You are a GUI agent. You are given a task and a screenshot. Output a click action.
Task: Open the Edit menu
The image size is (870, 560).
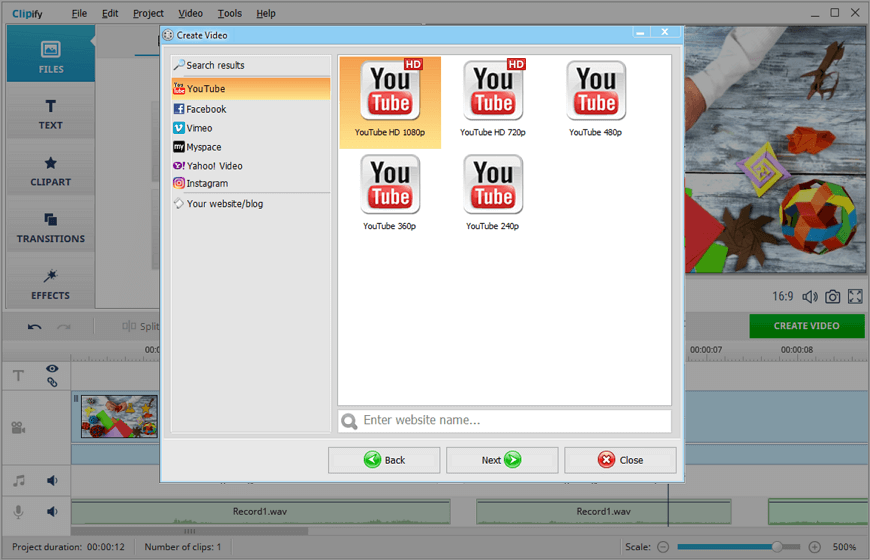click(x=110, y=13)
